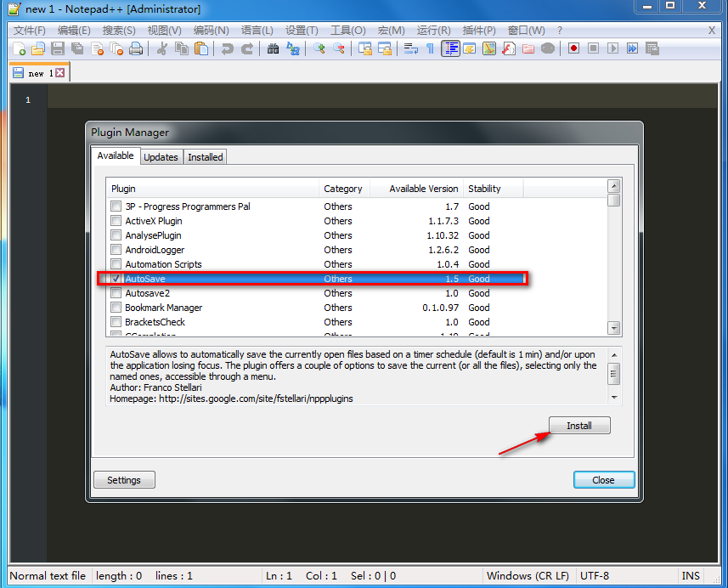The image size is (728, 588).
Task: Click plugin list scrollbar up arrow
Action: 614,186
